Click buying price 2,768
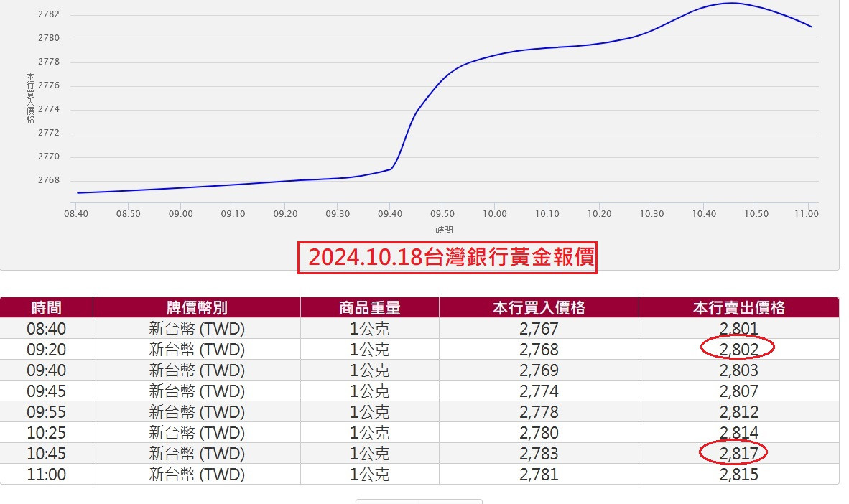849x504 pixels. (x=539, y=350)
